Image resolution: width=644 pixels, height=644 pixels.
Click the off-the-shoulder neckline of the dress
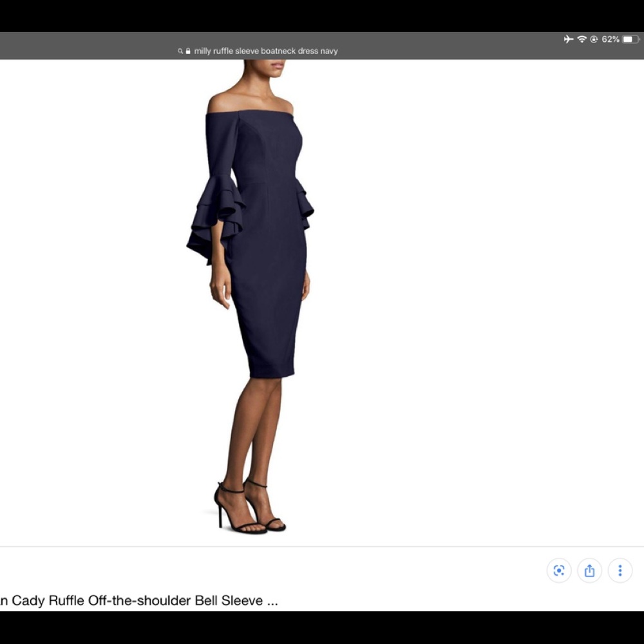click(x=251, y=113)
